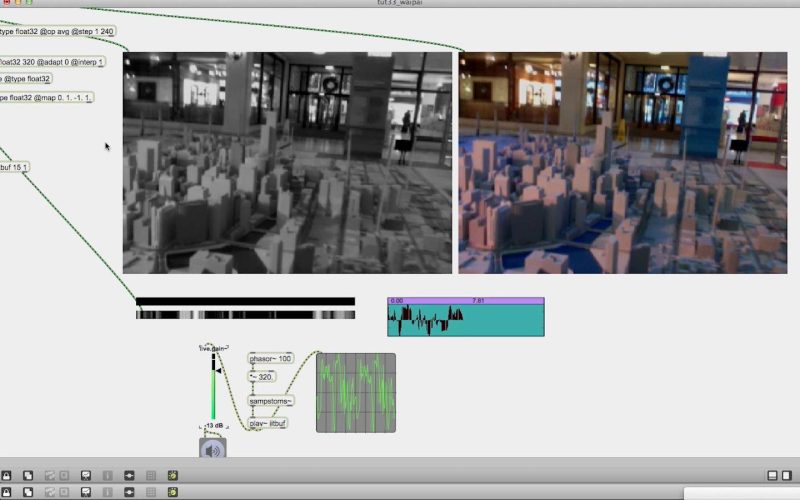Toggle presentation mode icon in upper toolbar
The image size is (800, 500).
tap(86, 475)
